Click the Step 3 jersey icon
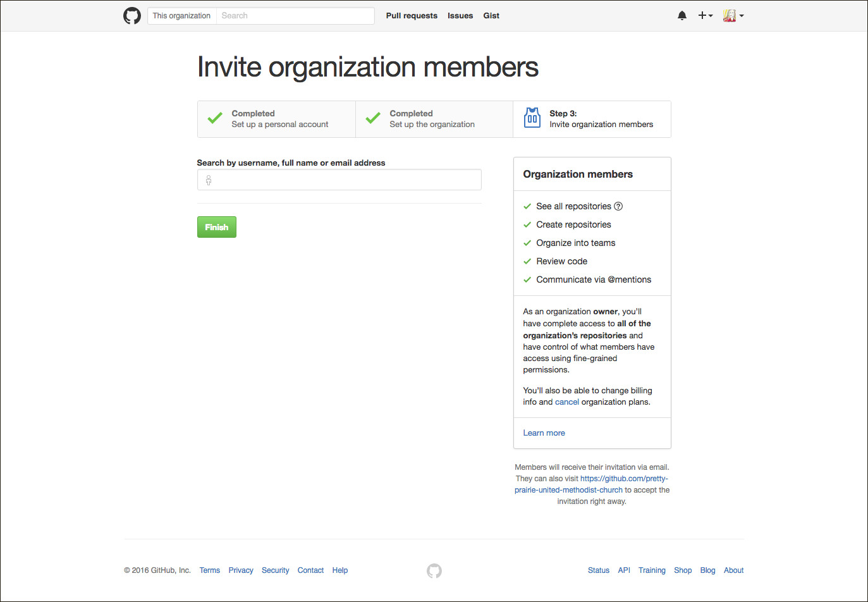Screen dimensions: 868x602 [532, 118]
